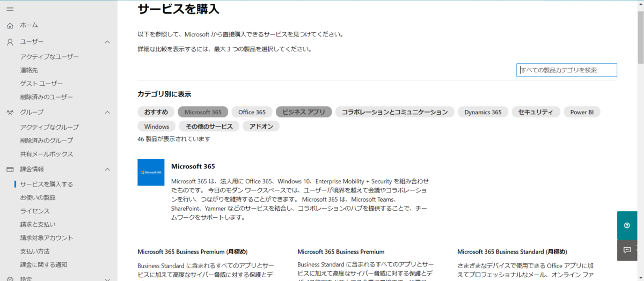Open 支払い方法 page
The height and width of the screenshot is (281, 644).
(x=35, y=251)
